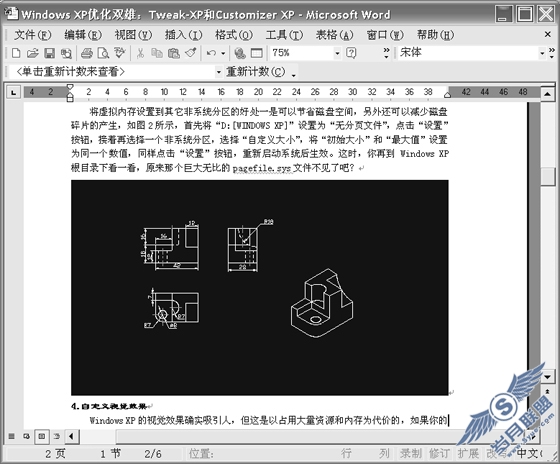Expand Standard toolbar options chevron
The height and width of the screenshot is (464, 560).
coord(386,53)
